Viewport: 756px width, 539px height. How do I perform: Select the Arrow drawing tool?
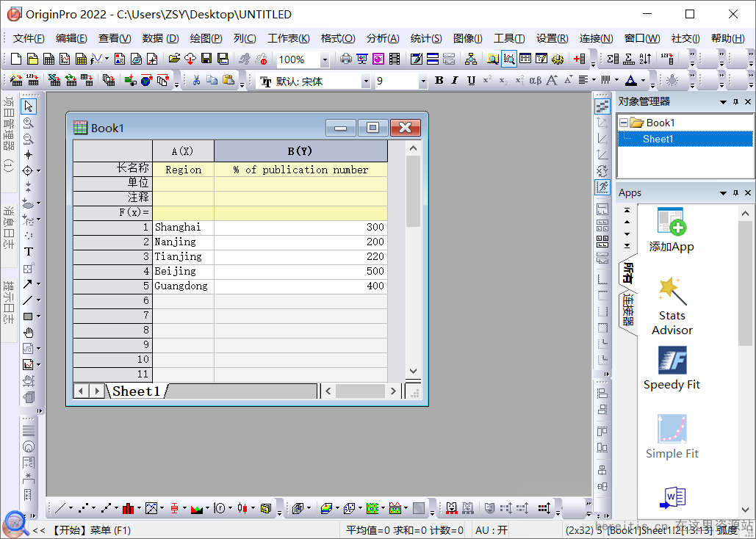[28, 284]
